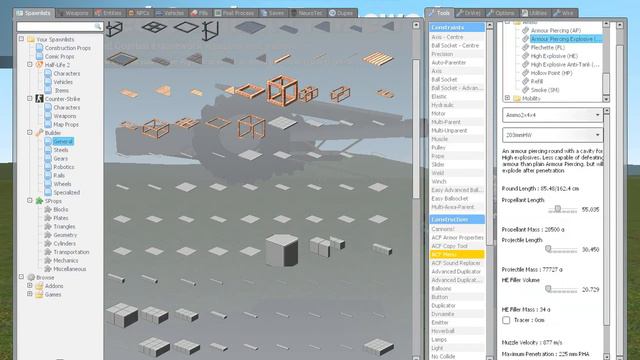Switch to the Utilities tab
Image resolution: width=640 pixels, height=360 pixels.
pos(534,13)
